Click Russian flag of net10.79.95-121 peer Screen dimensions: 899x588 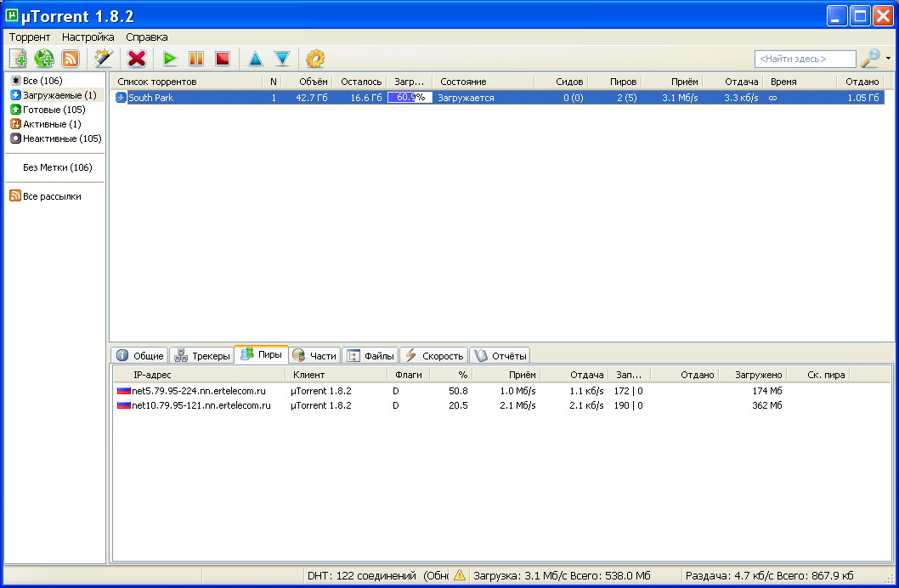click(x=124, y=405)
